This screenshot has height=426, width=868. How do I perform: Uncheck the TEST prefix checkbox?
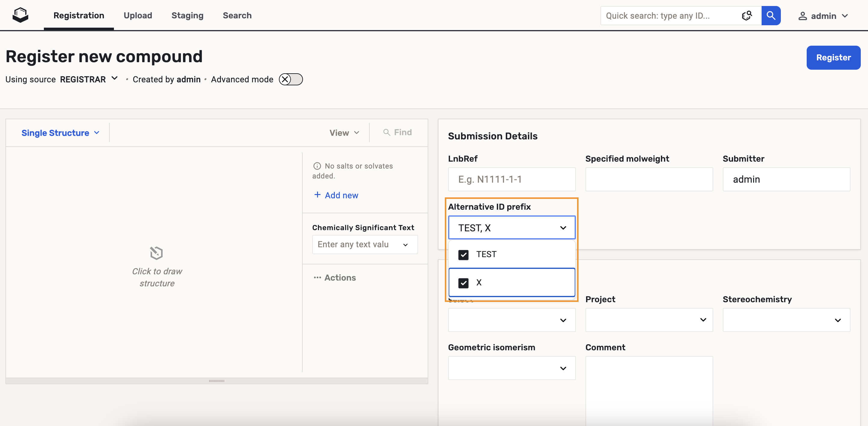463,254
